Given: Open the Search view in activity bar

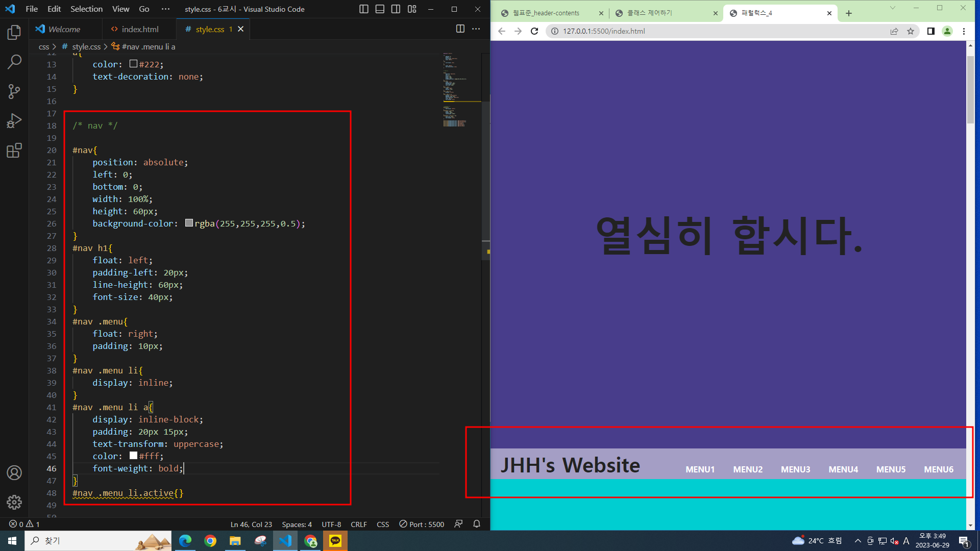Looking at the screenshot, I should [x=14, y=62].
